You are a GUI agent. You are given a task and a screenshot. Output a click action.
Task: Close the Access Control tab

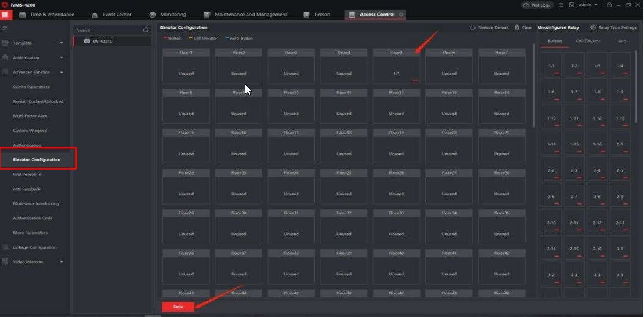(x=401, y=15)
